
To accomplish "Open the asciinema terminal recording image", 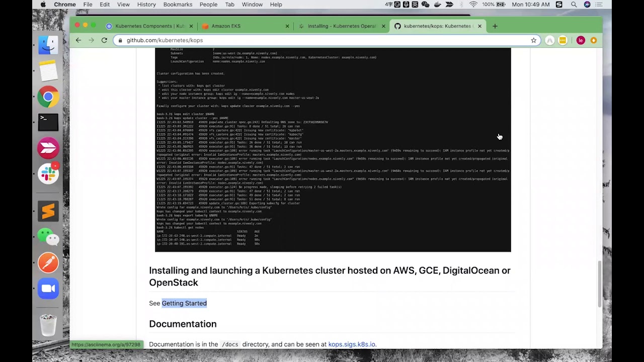I will pyautogui.click(x=333, y=150).
